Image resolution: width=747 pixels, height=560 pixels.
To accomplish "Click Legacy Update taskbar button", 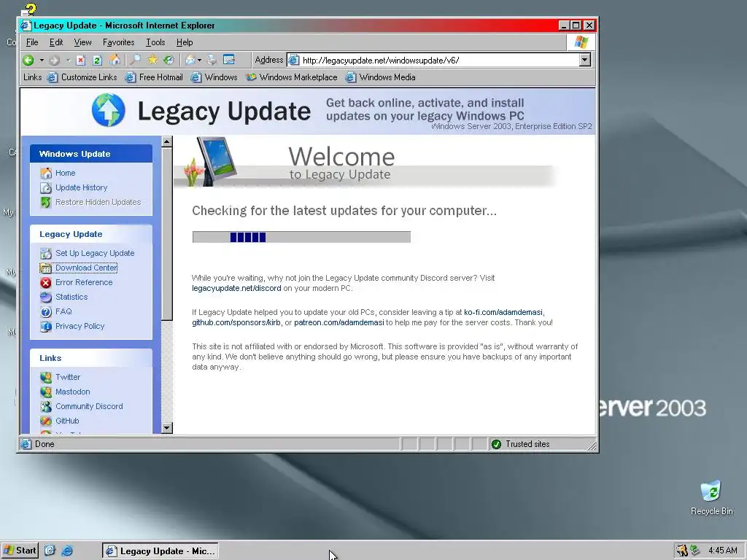I will click(160, 551).
